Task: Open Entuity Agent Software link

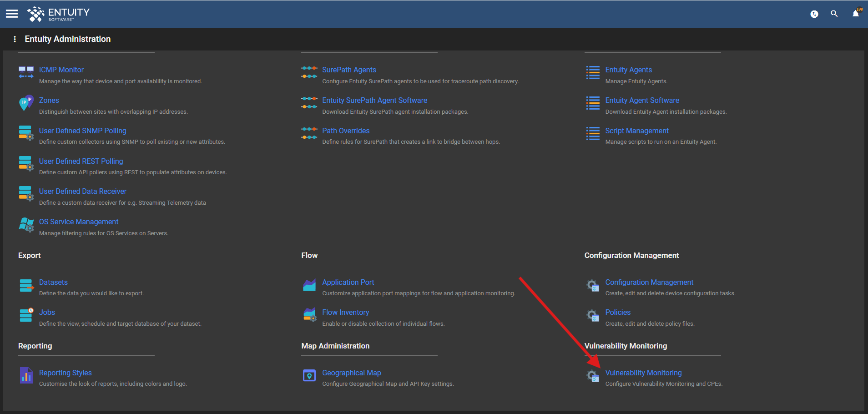Action: (642, 100)
